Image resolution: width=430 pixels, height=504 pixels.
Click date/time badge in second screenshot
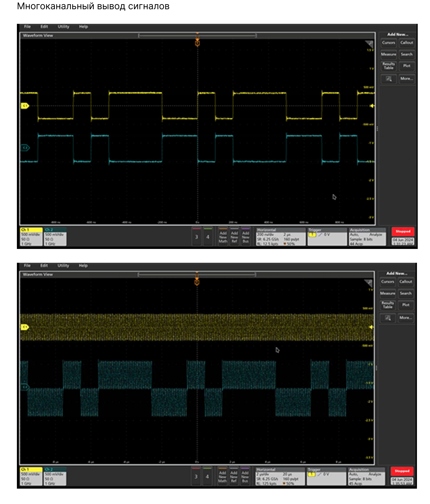pos(402,481)
